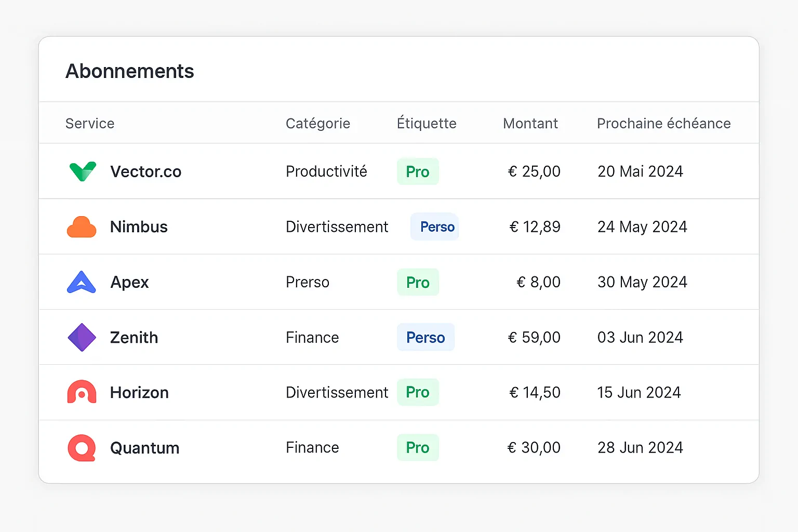
Task: Click Divertissement category in Nimbus row
Action: click(x=337, y=227)
